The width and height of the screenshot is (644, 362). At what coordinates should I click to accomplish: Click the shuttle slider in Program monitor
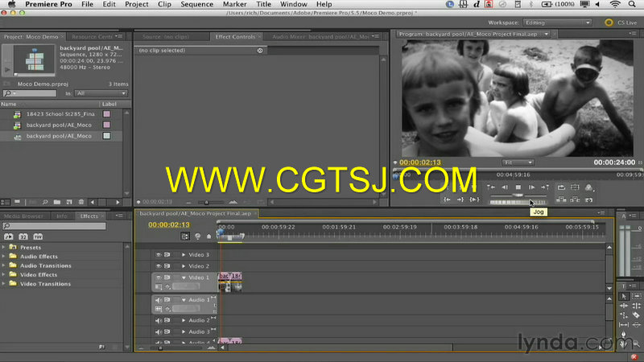coord(518,195)
